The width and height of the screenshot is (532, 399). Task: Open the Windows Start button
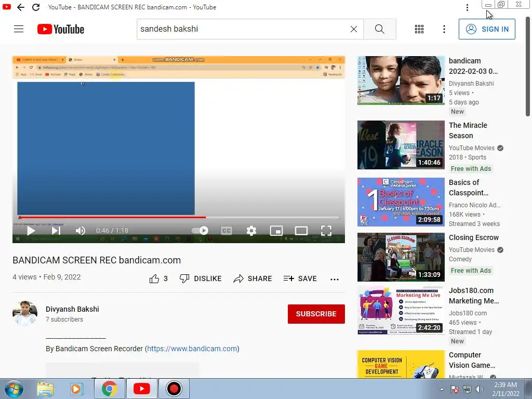point(14,389)
